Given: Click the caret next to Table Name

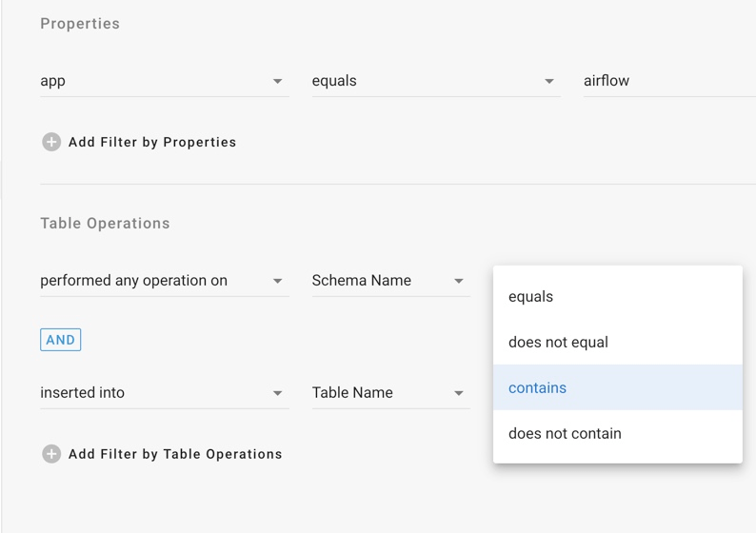Looking at the screenshot, I should click(459, 393).
